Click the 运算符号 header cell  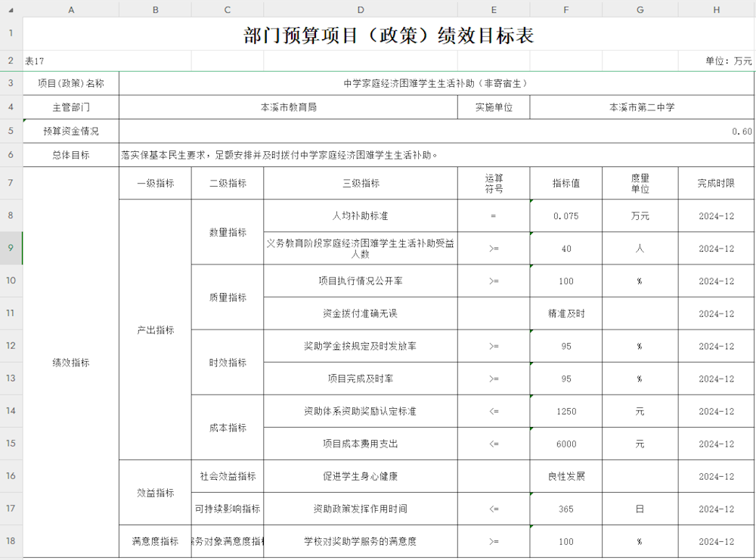coord(494,183)
